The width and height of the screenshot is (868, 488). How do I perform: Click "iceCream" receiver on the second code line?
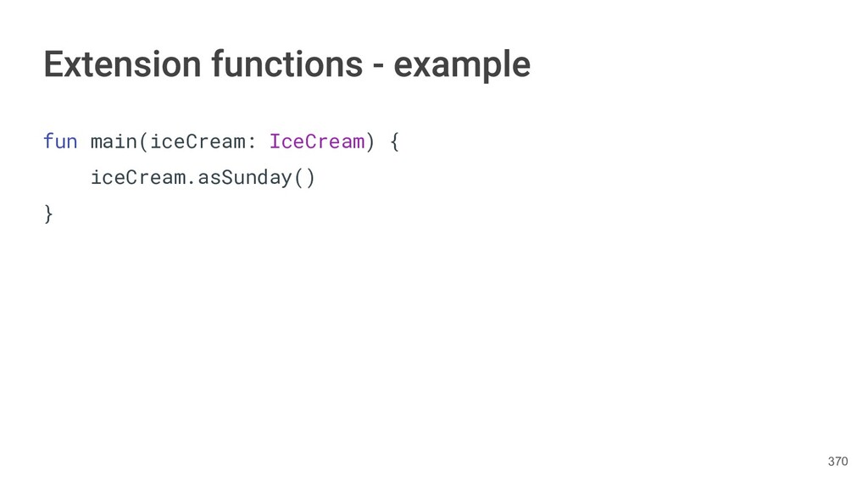137,178
